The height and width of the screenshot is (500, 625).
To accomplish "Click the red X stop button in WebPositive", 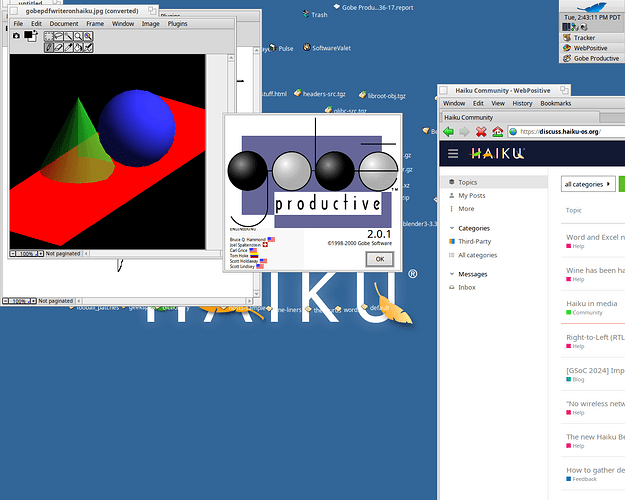I will tap(481, 132).
